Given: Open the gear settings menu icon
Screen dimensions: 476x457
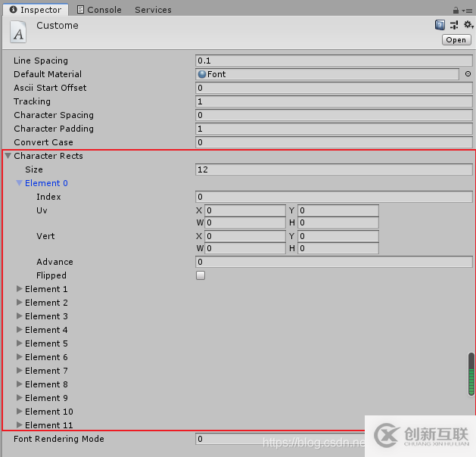Looking at the screenshot, I should pyautogui.click(x=468, y=24).
